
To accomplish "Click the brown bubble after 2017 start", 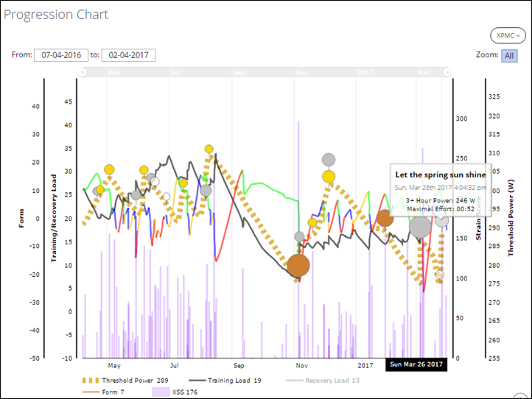I will click(385, 218).
